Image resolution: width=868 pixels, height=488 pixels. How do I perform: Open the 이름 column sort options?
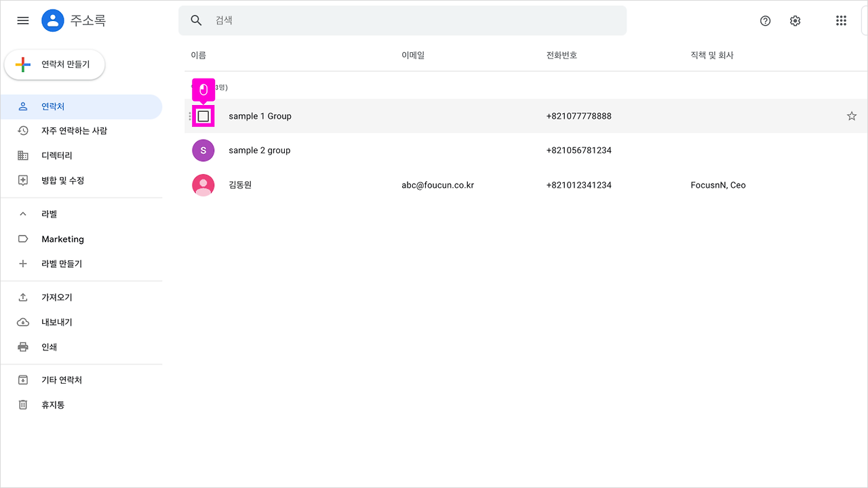199,55
